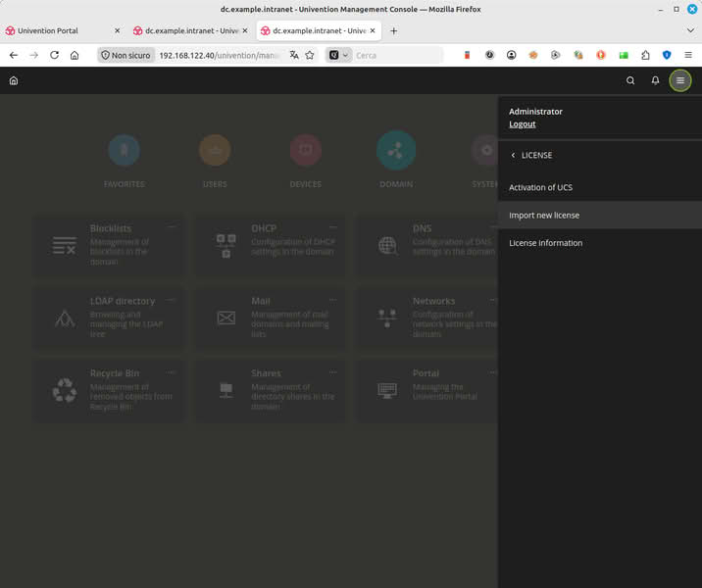Switch to the Univention Portal tab
The height and width of the screenshot is (588, 702).
(x=63, y=31)
